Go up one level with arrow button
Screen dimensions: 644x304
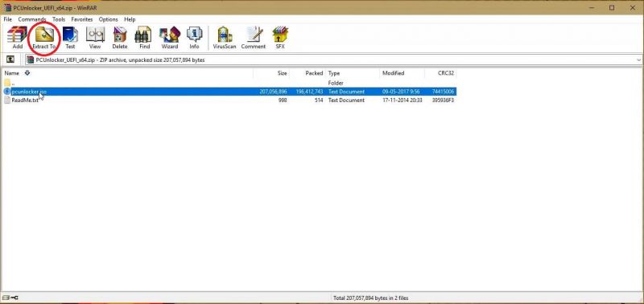point(10,60)
